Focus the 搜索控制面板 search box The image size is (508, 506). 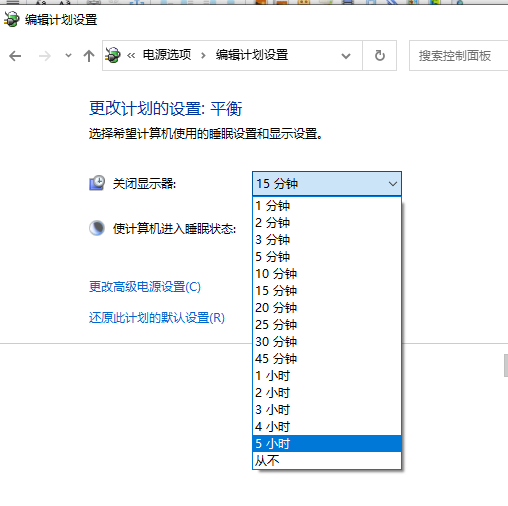coord(459,56)
